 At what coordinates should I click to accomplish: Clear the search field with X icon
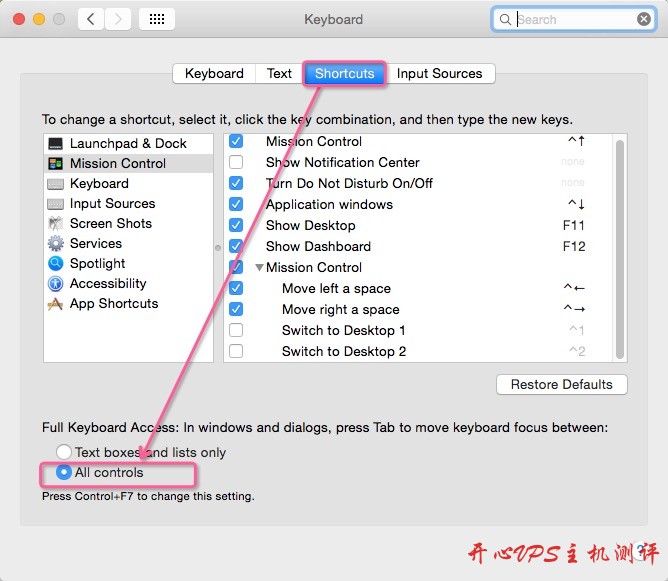tap(644, 19)
